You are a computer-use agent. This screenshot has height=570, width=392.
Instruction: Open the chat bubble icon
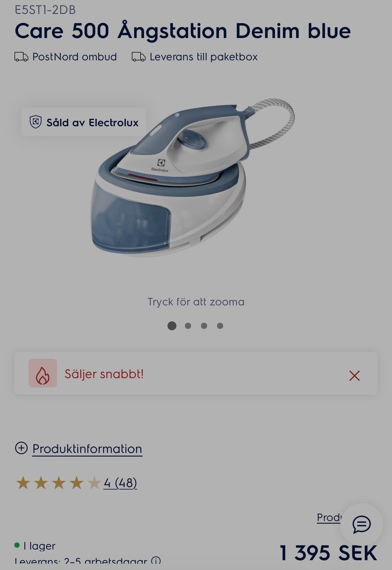pyautogui.click(x=361, y=524)
